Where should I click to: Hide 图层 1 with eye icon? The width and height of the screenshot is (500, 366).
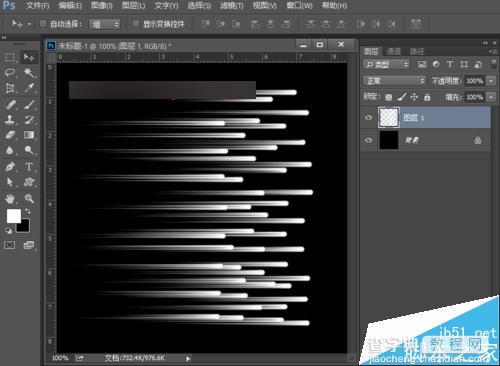coord(368,118)
